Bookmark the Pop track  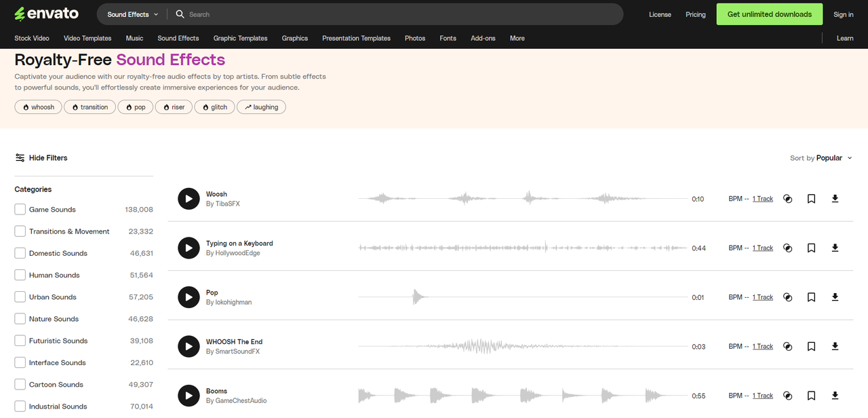[811, 297]
